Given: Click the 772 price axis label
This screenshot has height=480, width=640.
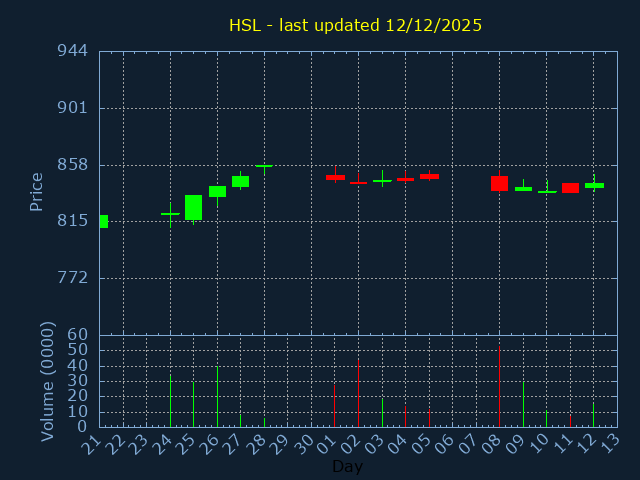Looking at the screenshot, I should (x=71, y=278).
